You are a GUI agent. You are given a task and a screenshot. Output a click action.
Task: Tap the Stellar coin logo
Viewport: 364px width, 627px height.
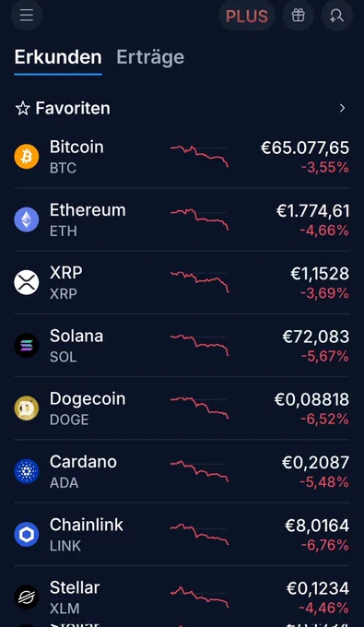tap(27, 597)
